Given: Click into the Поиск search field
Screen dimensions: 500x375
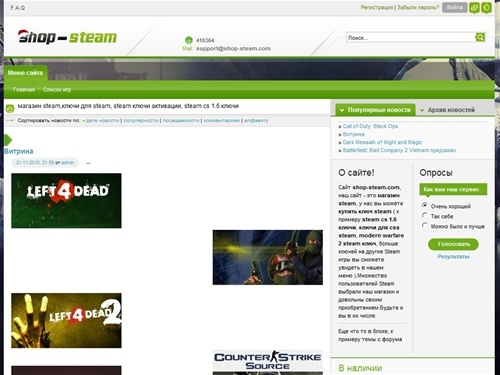Looking at the screenshot, I should click(x=411, y=37).
